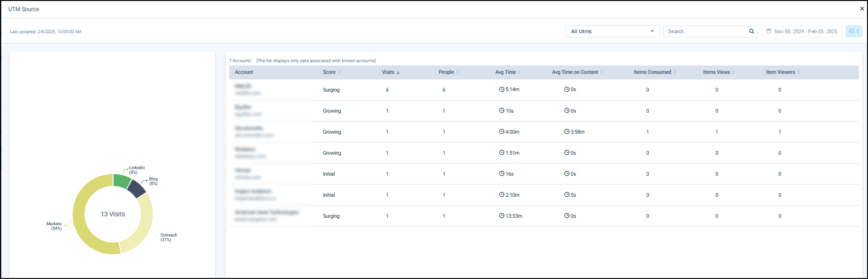Click Items Views value 1 link
This screenshot has width=868, height=279.
pyautogui.click(x=717, y=132)
